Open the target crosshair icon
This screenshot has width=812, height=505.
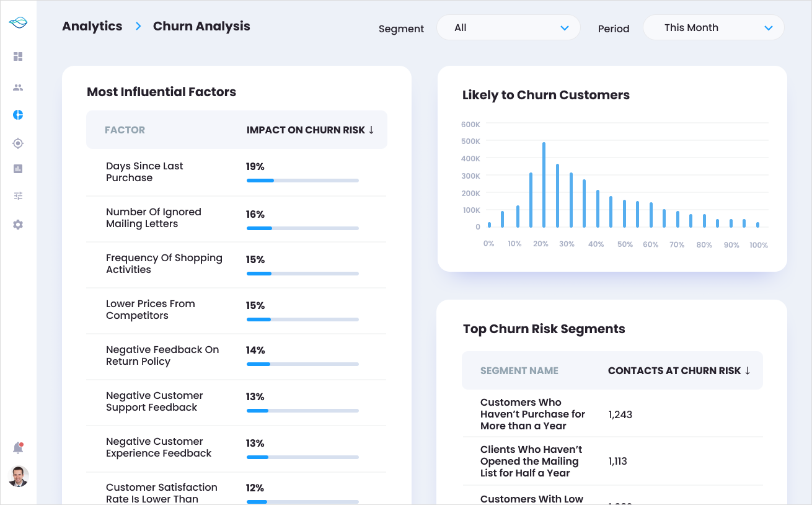pyautogui.click(x=18, y=143)
